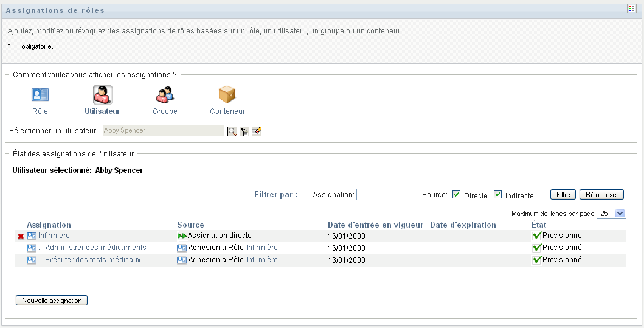Click 16/01/2008 date in Infirmière row
Image resolution: width=644 pixels, height=328 pixels.
[x=347, y=236]
